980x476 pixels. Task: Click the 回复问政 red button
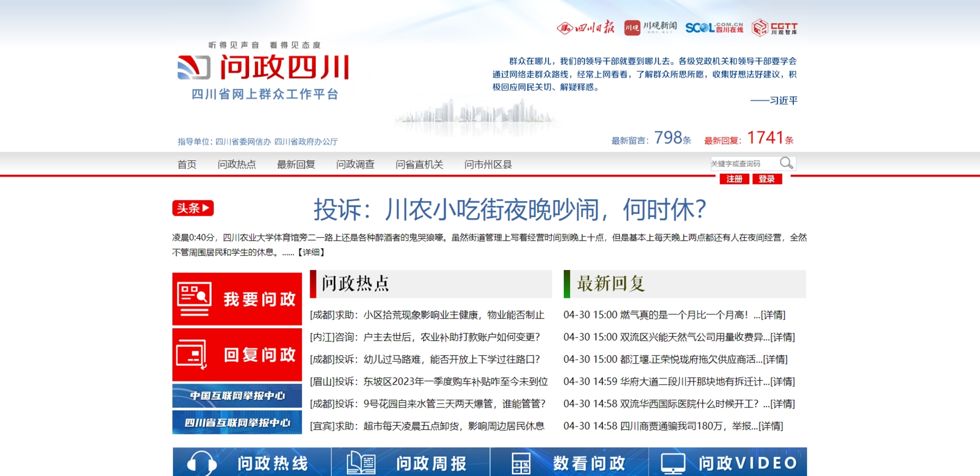click(237, 354)
